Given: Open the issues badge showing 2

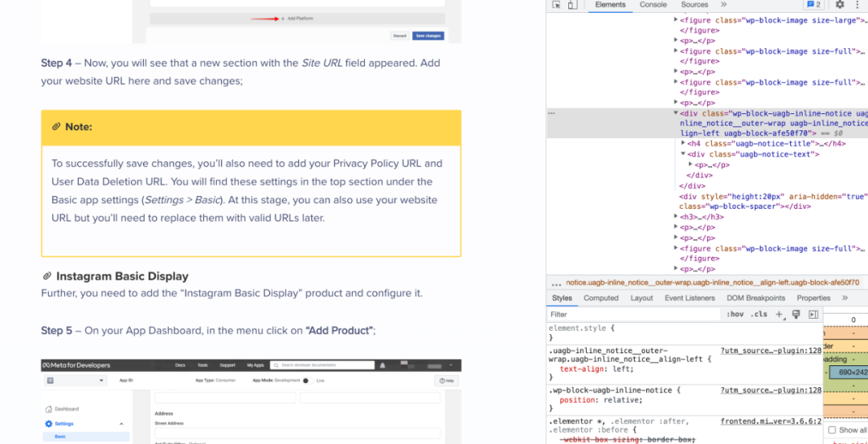Looking at the screenshot, I should pyautogui.click(x=813, y=5).
